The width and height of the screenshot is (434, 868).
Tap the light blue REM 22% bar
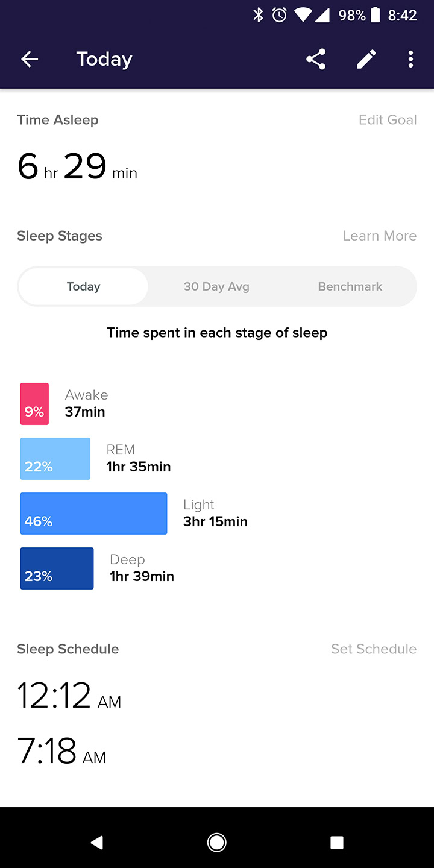point(55,459)
